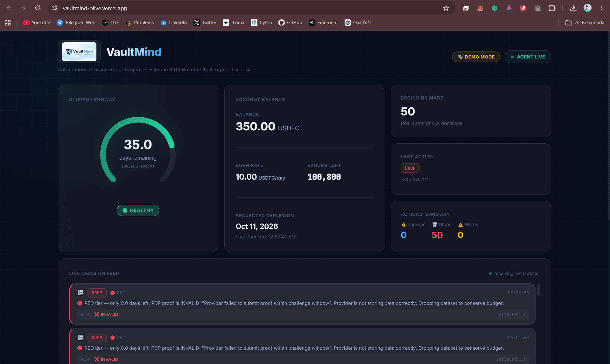610x364 pixels.
Task: Click the DROP badge in 00:51:58 entry
Action: (x=97, y=338)
